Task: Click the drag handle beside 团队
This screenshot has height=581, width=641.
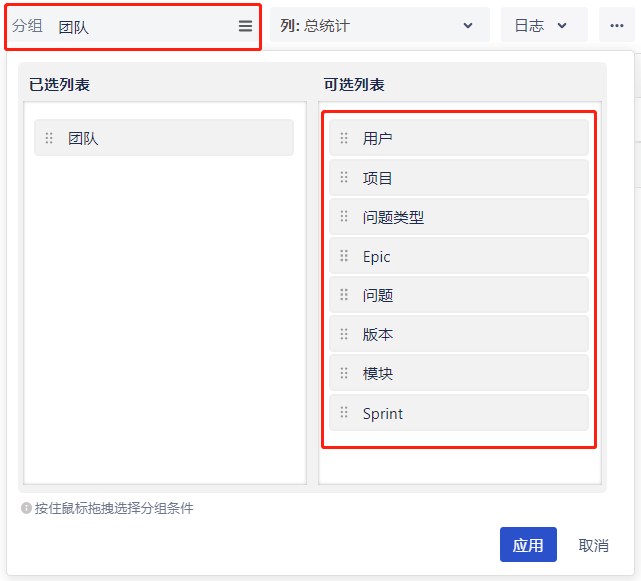Action: (x=49, y=139)
